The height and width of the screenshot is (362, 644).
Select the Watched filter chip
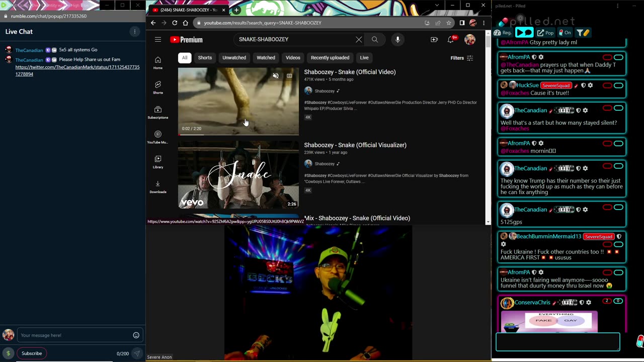coord(266,58)
